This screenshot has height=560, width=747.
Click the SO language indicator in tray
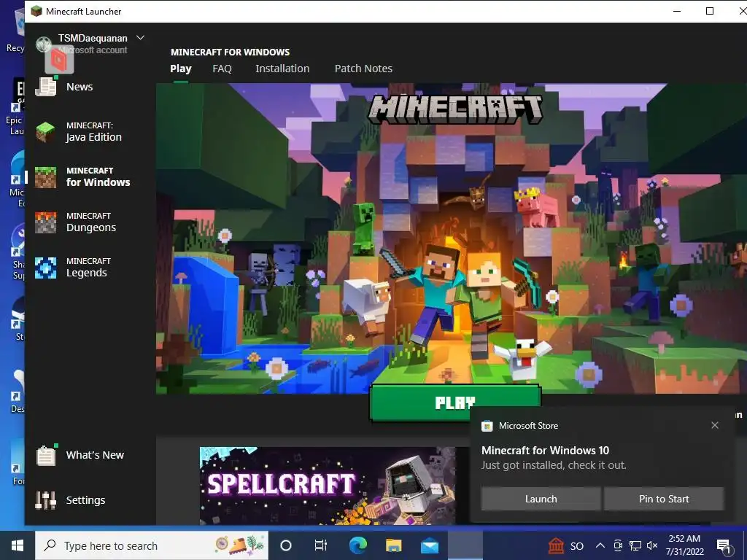coord(577,546)
